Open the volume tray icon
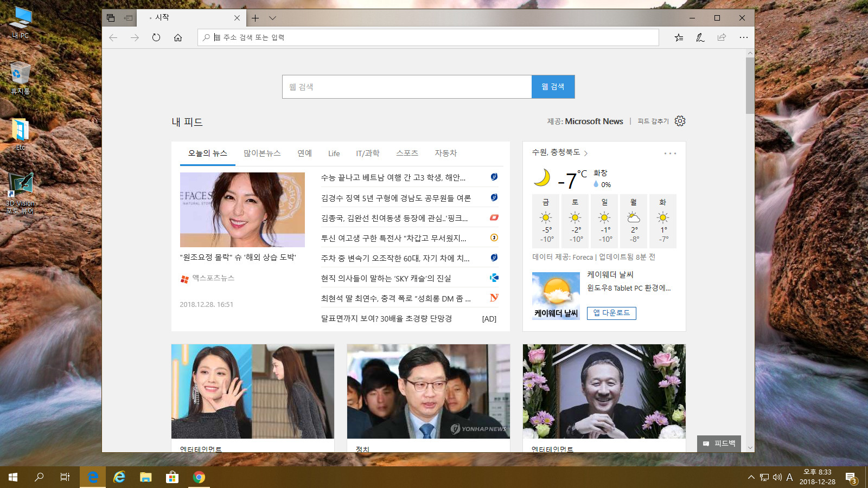The image size is (868, 488). tap(777, 477)
